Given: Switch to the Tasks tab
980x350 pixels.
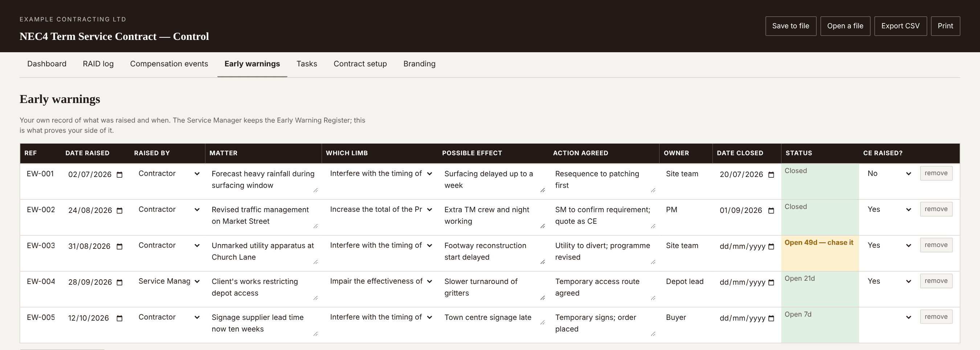Looking at the screenshot, I should [x=307, y=64].
